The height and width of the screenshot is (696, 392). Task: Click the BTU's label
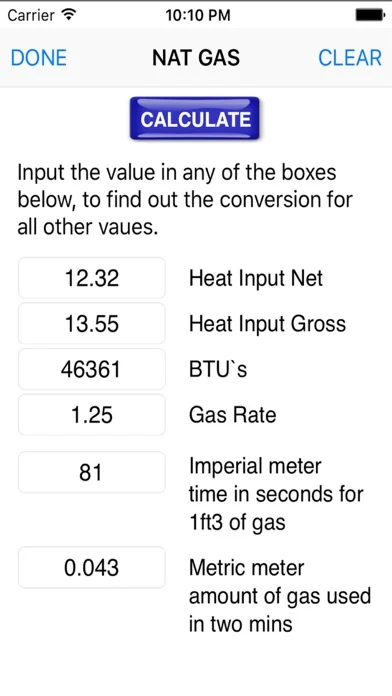218,369
